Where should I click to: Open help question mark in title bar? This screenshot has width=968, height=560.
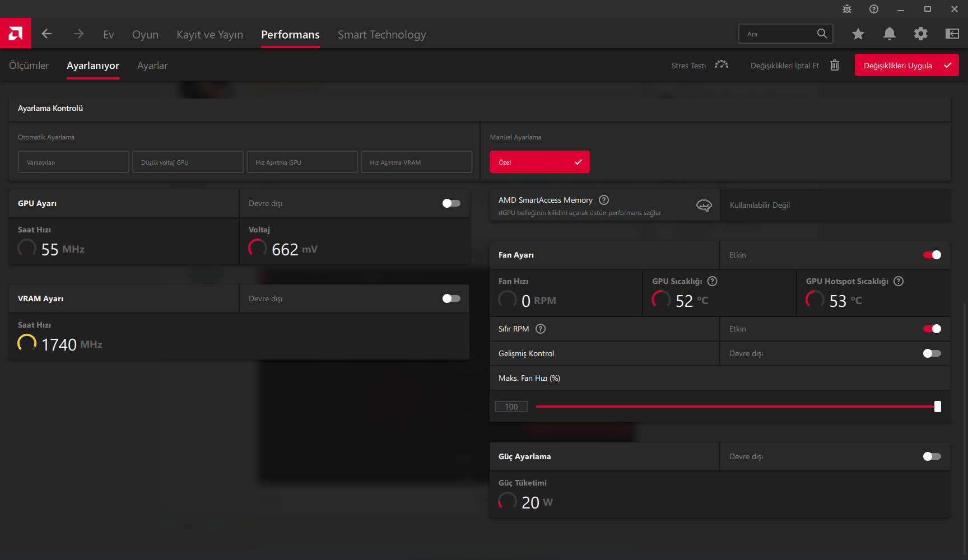tap(874, 9)
